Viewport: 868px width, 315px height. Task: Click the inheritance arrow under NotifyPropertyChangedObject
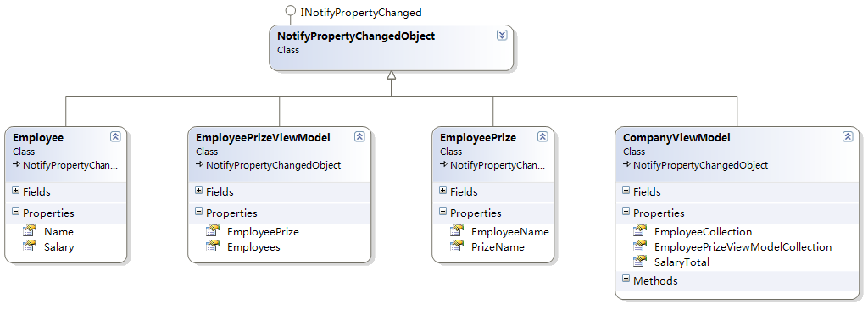392,75
